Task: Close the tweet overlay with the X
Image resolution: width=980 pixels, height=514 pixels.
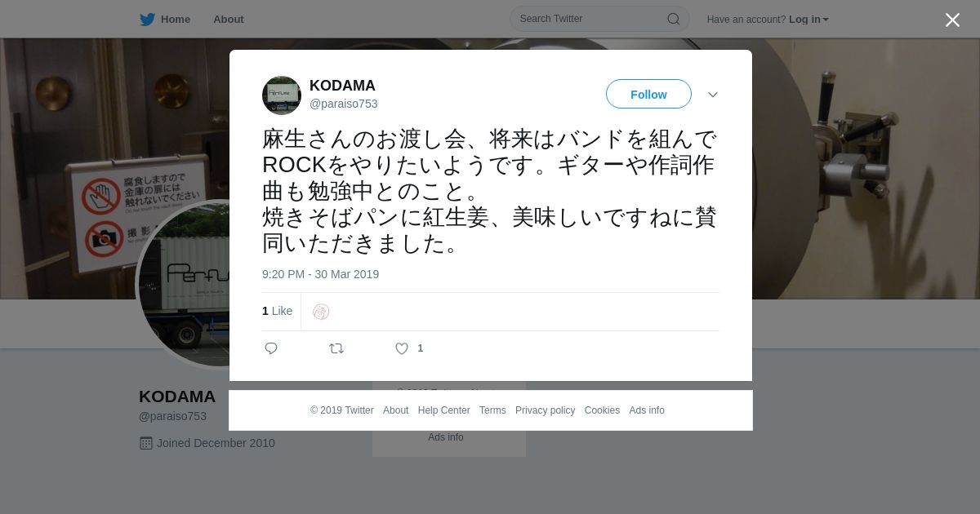Action: 952,20
